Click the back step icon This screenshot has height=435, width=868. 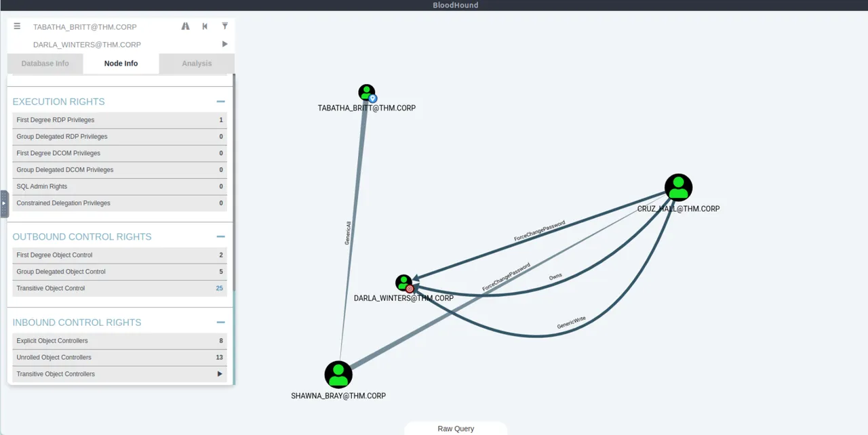[205, 26]
